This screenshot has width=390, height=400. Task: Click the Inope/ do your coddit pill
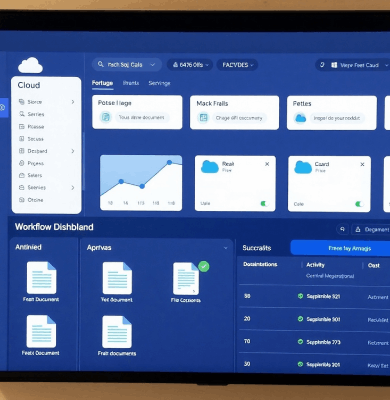337,118
